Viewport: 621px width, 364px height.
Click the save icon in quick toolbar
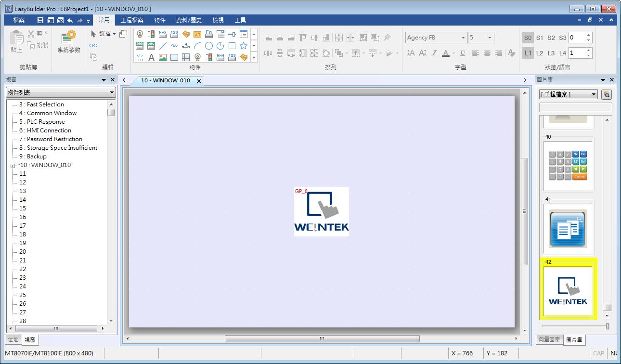click(40, 20)
